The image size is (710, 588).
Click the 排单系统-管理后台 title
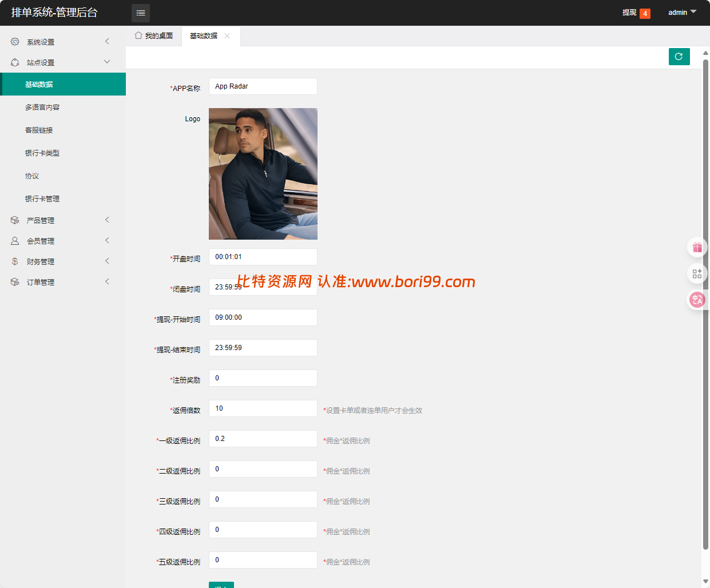[x=54, y=13]
